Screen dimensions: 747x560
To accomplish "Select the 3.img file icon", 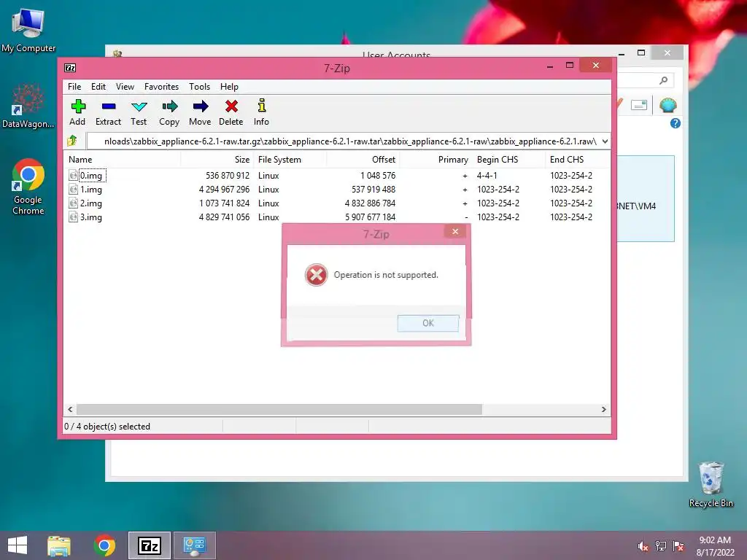I will (x=73, y=217).
